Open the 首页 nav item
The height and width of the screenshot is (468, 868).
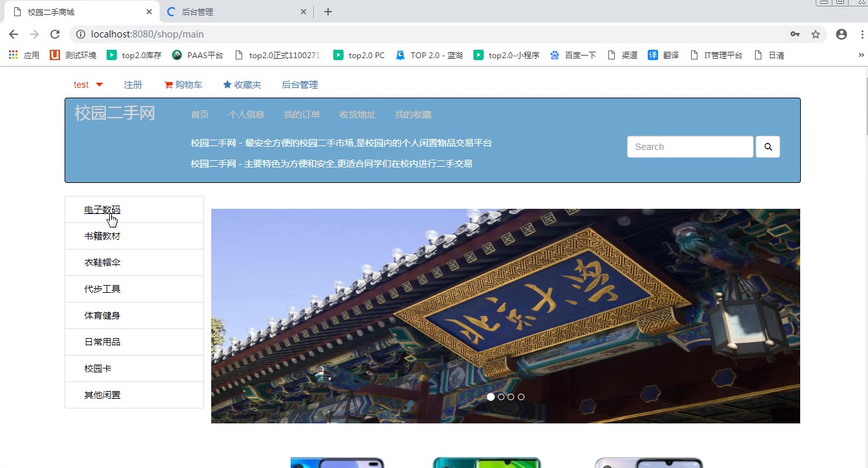(x=200, y=114)
